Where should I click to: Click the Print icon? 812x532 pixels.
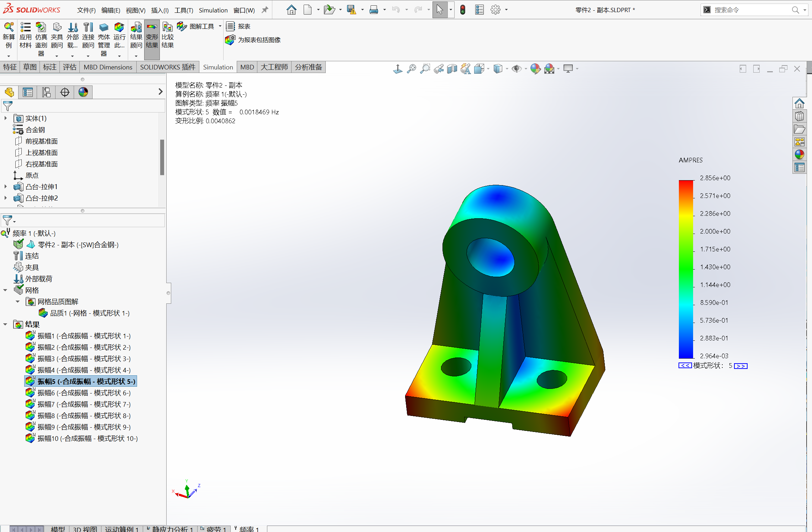tap(373, 10)
